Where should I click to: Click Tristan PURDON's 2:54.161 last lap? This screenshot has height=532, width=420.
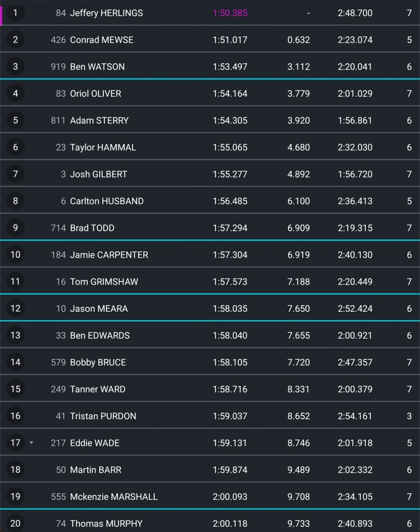pyautogui.click(x=355, y=416)
